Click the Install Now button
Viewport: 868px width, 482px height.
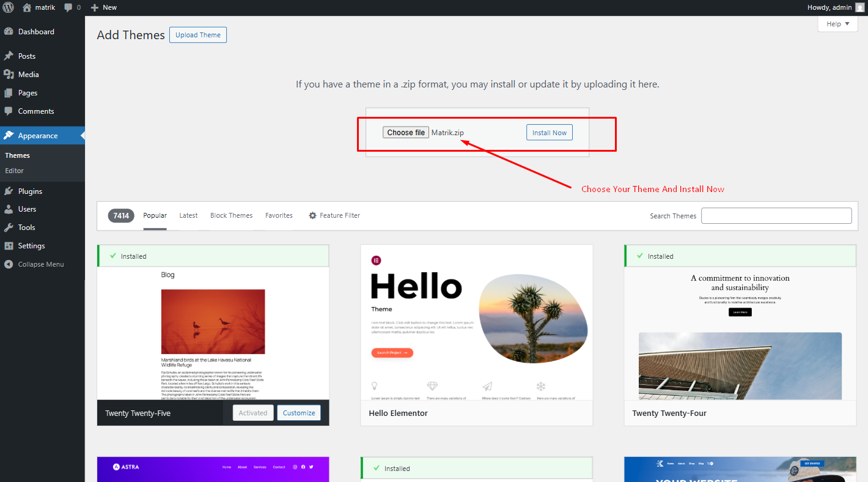pyautogui.click(x=549, y=133)
